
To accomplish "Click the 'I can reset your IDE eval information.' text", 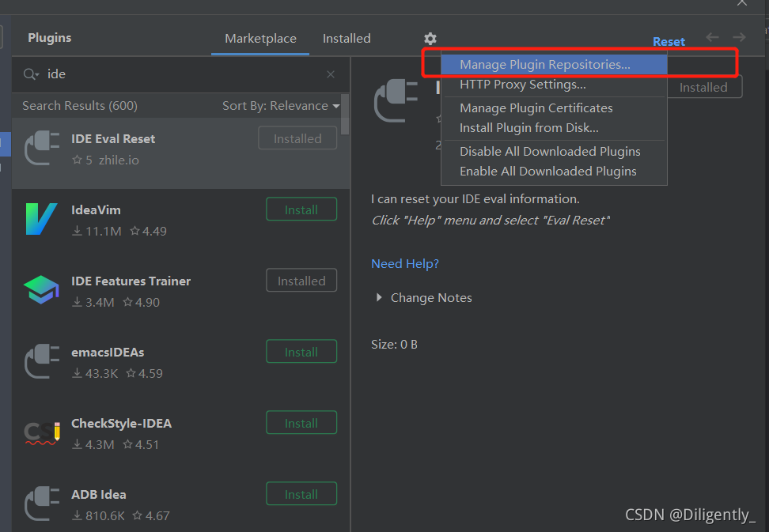I will click(475, 199).
